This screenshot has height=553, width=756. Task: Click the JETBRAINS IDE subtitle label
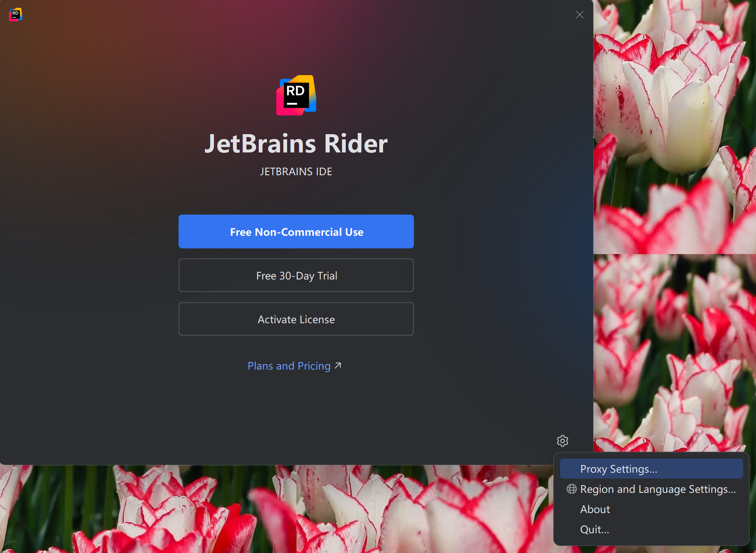click(296, 172)
